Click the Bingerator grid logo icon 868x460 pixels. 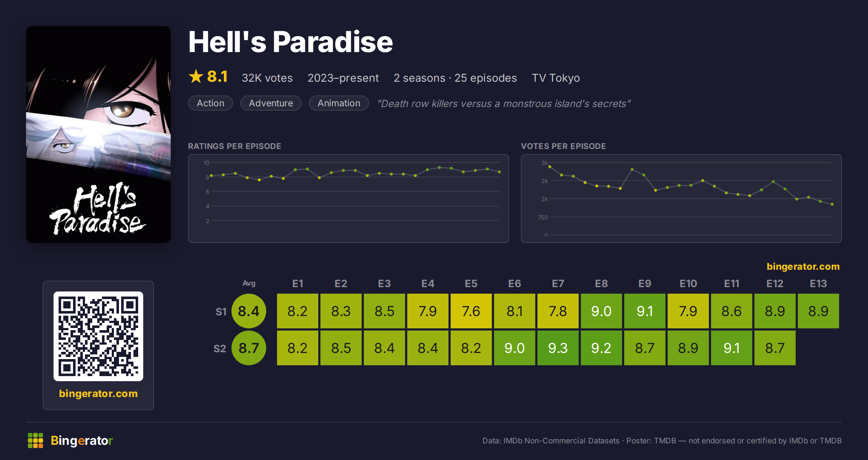35,440
